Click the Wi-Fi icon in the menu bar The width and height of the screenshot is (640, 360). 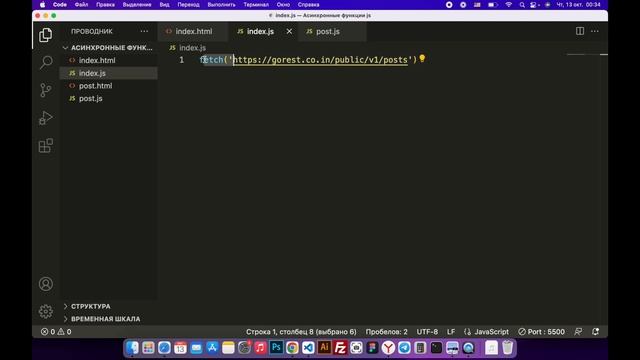[509, 5]
